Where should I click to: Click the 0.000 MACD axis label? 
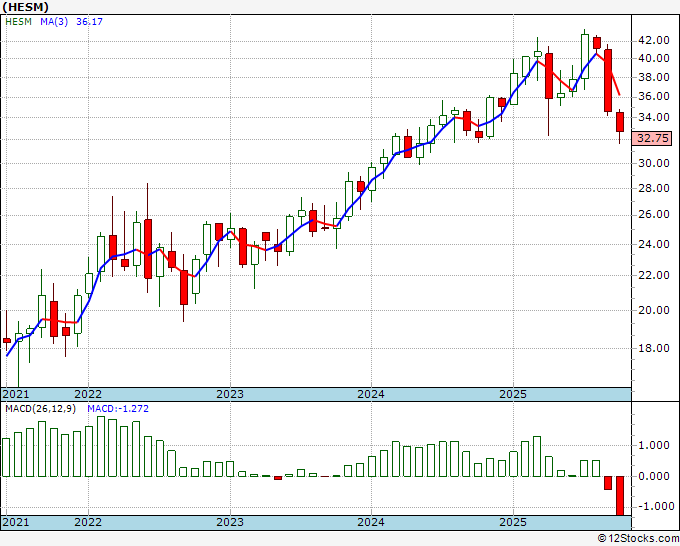656,476
